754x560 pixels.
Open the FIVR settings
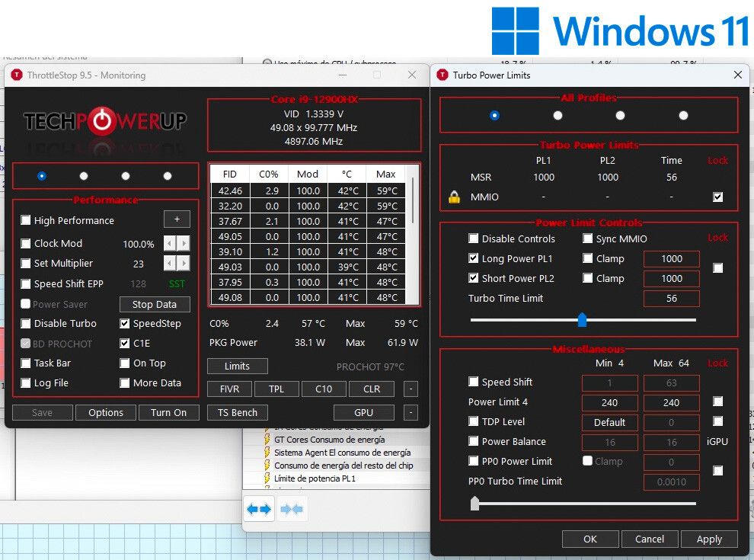point(229,389)
